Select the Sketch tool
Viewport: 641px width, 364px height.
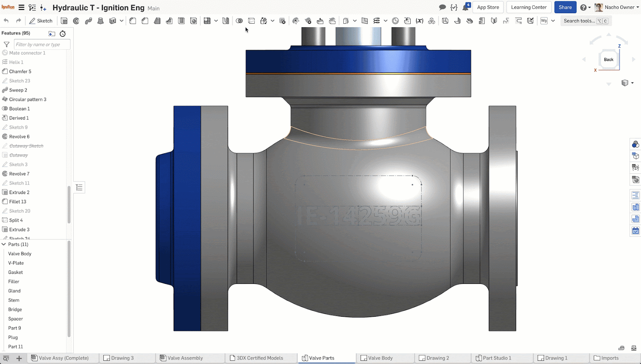coord(40,21)
